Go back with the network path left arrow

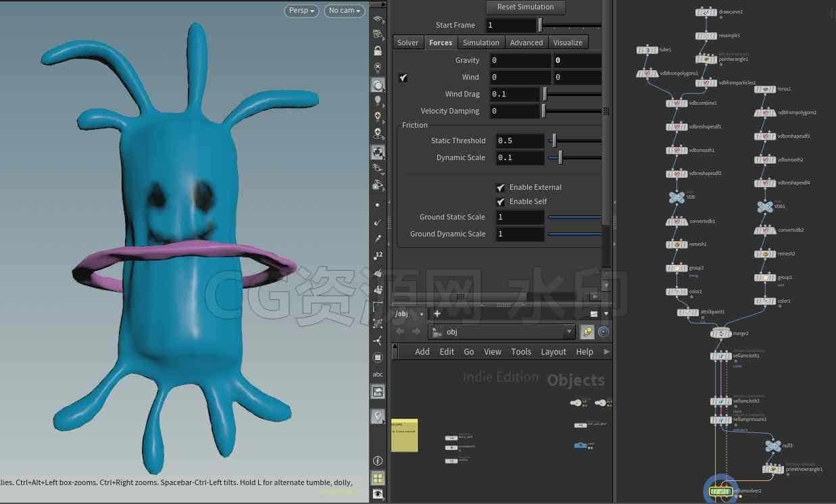[x=400, y=332]
